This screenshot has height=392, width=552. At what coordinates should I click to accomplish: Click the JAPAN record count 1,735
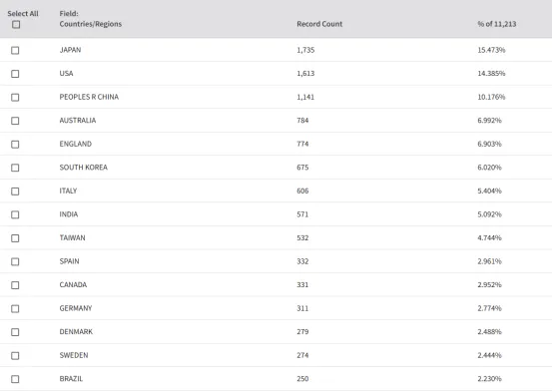pos(305,50)
